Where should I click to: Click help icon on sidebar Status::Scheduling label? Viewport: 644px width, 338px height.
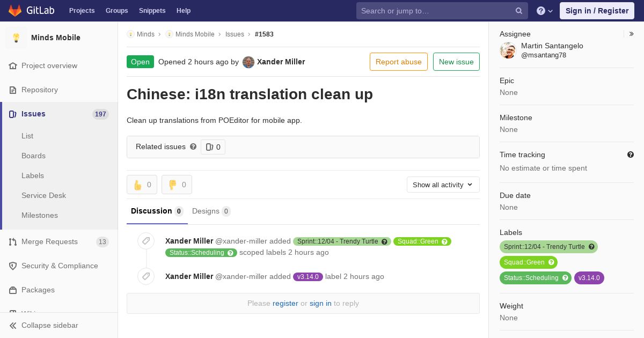click(565, 278)
